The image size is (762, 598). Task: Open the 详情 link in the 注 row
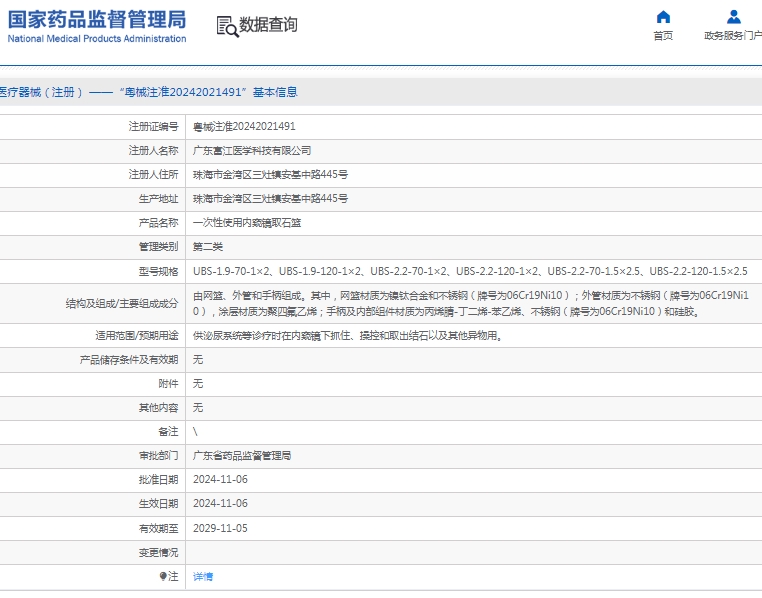click(x=203, y=577)
